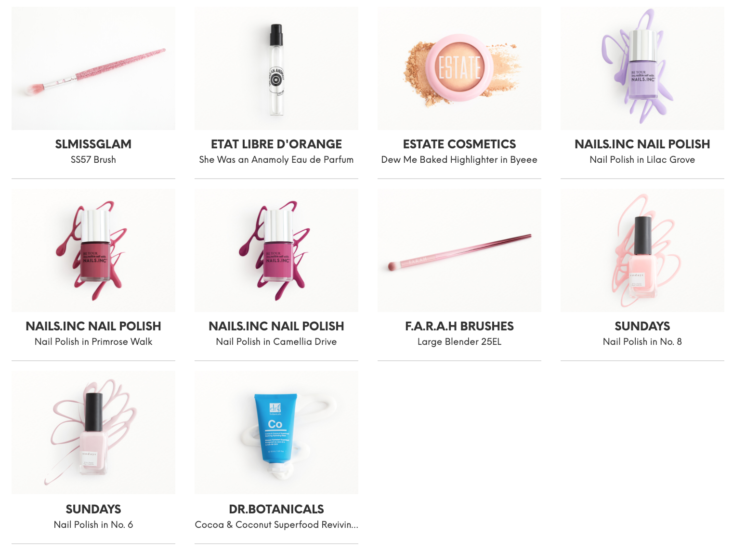Open 'Nail Polish in Lilac Grove' description
Viewport: 733px width, 550px height.
point(642,160)
